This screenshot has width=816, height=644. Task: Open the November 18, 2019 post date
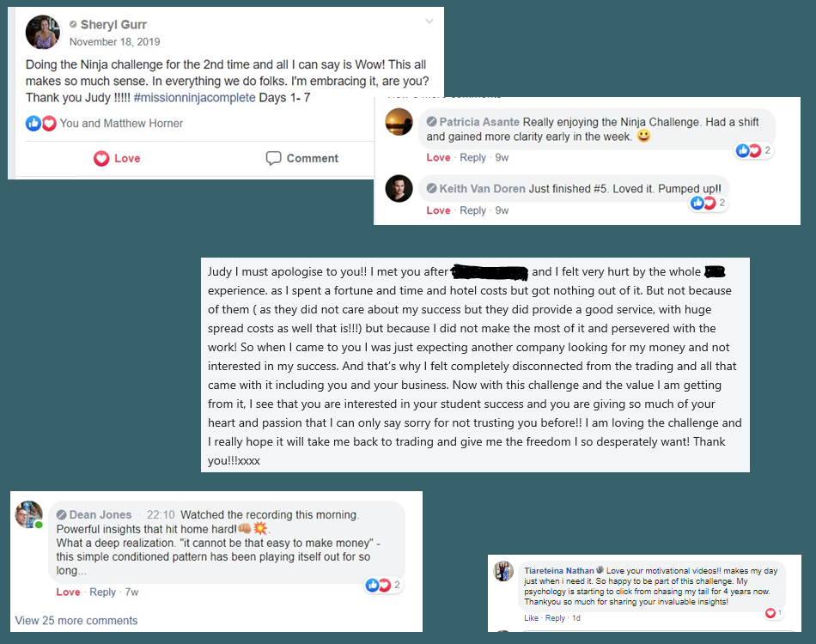point(114,41)
